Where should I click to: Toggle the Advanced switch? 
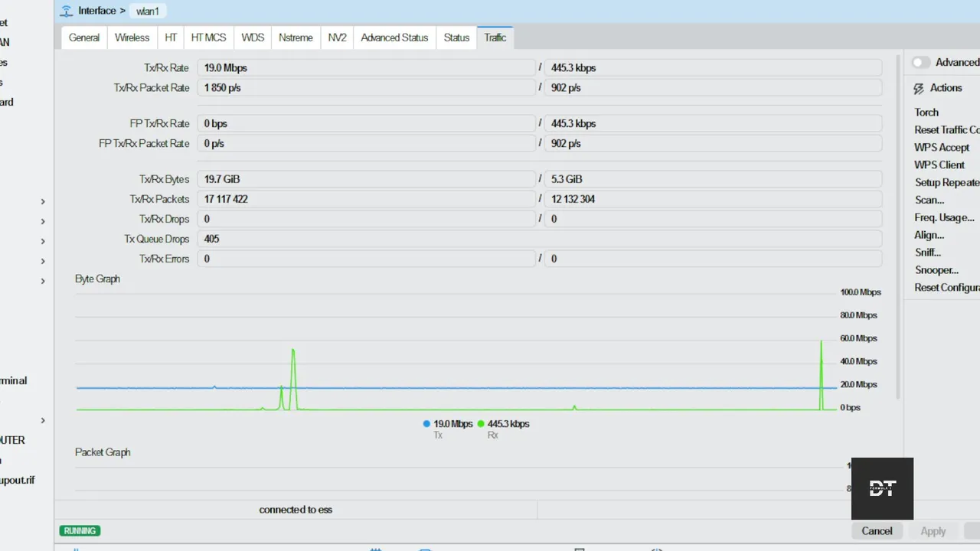tap(920, 63)
